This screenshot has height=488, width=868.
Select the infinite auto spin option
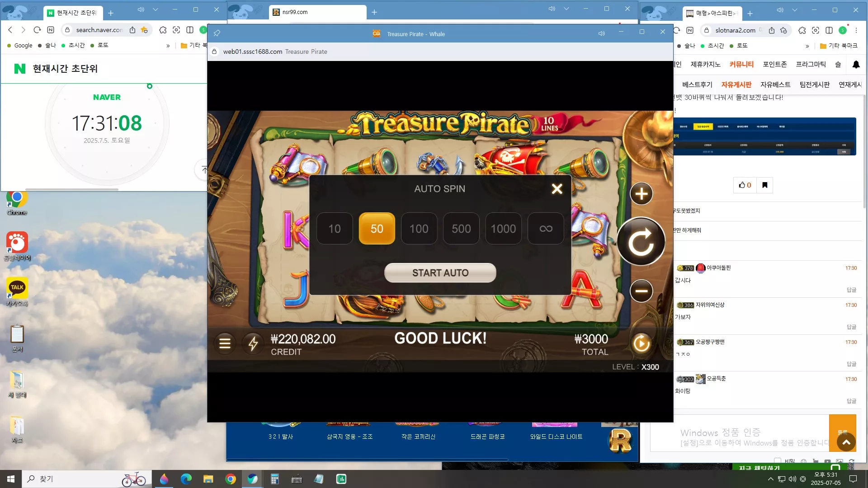pyautogui.click(x=546, y=229)
